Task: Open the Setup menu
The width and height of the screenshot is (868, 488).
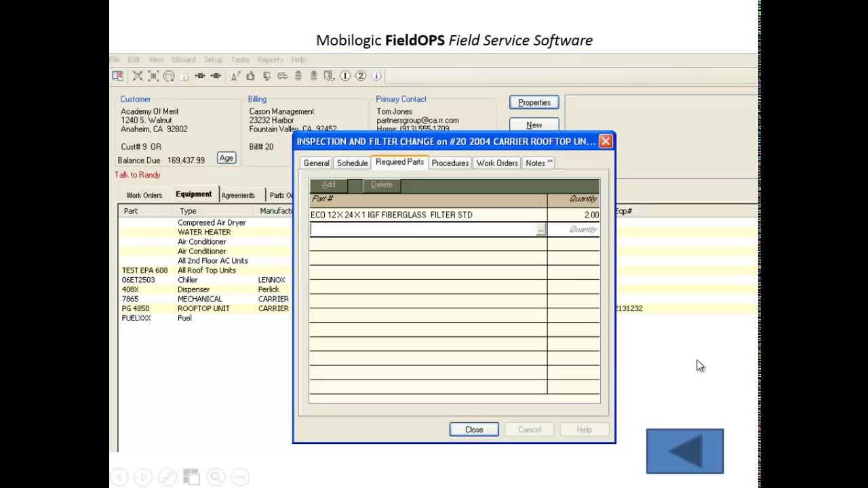Action: tap(213, 60)
